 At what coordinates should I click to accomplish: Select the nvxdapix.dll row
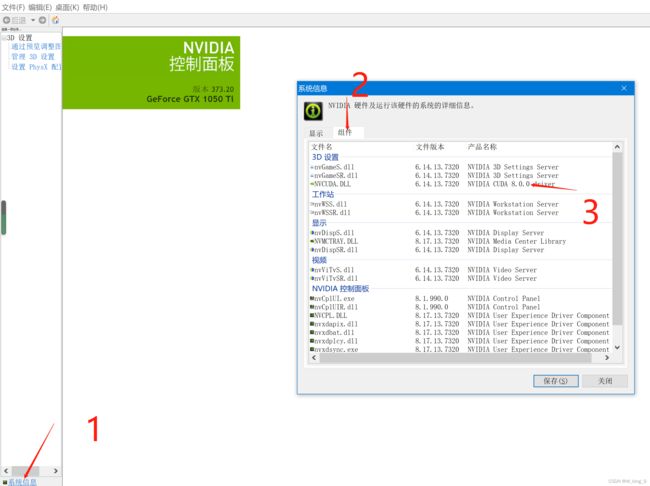pos(461,324)
